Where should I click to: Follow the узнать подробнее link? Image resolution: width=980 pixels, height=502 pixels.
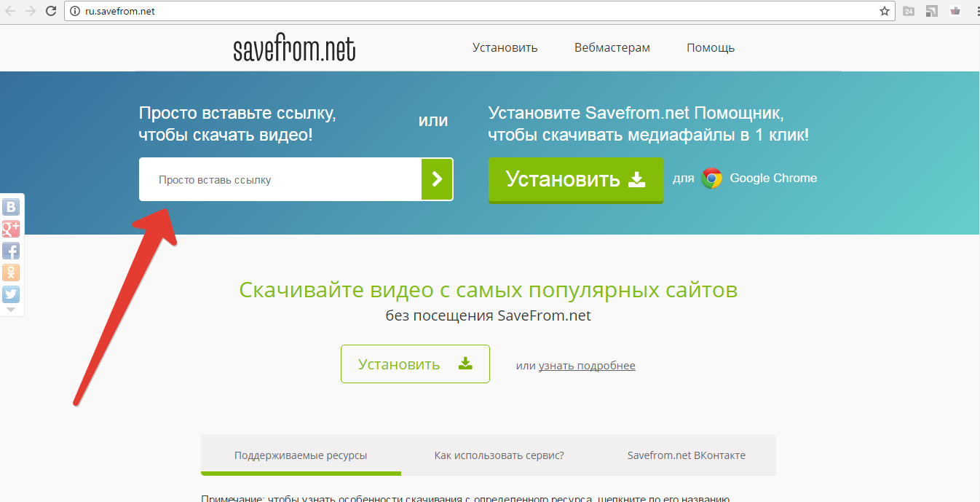pyautogui.click(x=587, y=366)
